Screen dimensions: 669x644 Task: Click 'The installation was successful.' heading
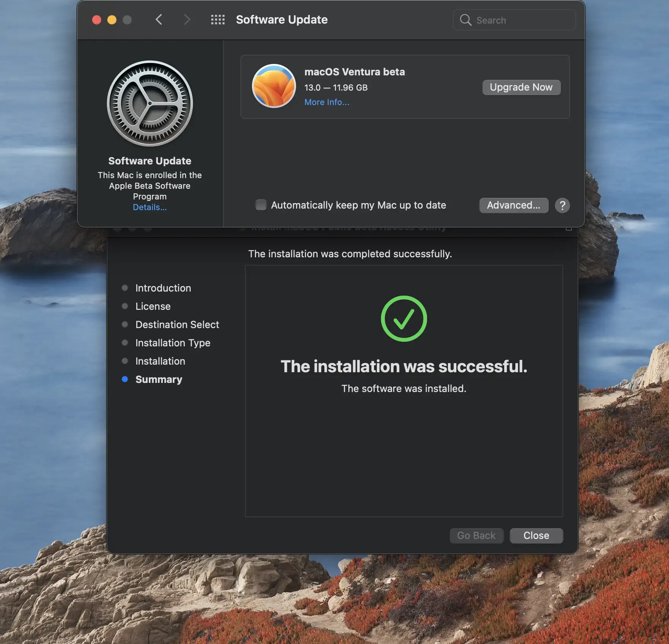[404, 367]
